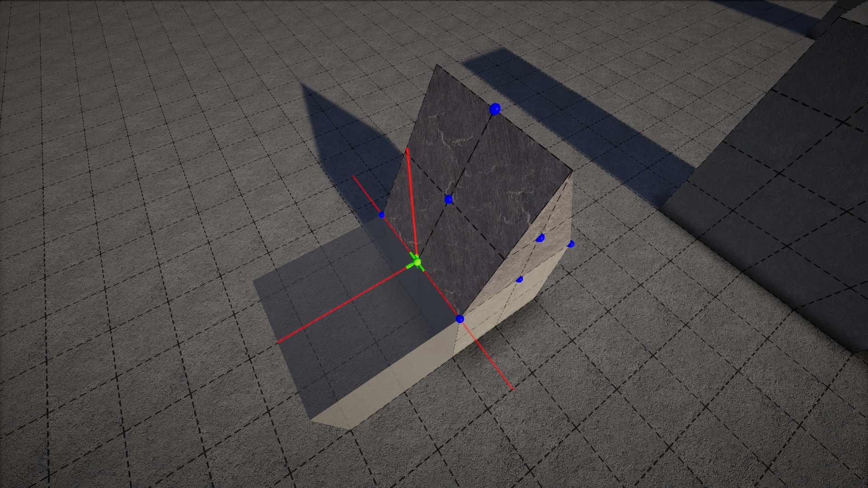Select the rightmost blue handle beside the ramp
The width and height of the screenshot is (868, 488).
click(571, 244)
